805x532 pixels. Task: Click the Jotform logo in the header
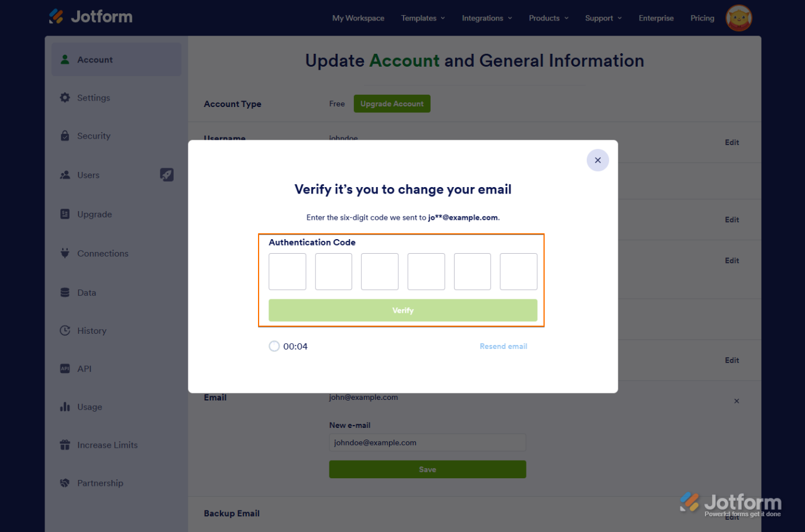coord(91,16)
